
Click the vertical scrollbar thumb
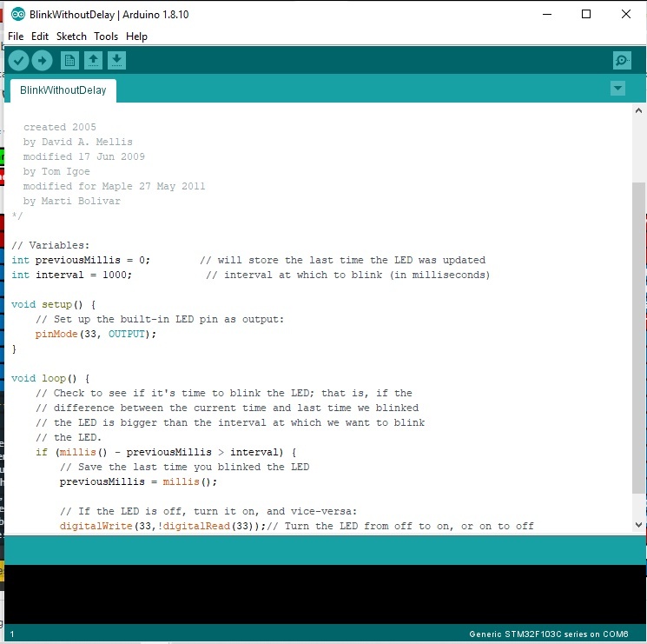coord(638,337)
